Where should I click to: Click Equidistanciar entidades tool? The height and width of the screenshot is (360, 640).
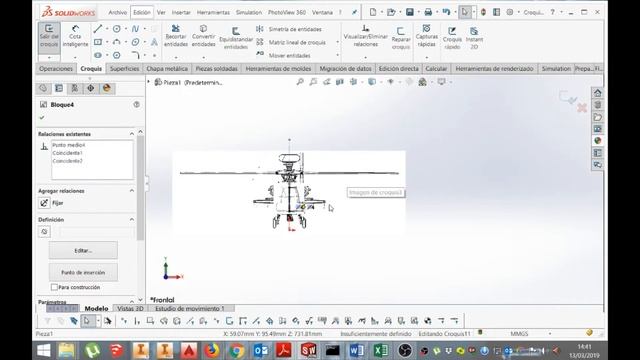236,38
